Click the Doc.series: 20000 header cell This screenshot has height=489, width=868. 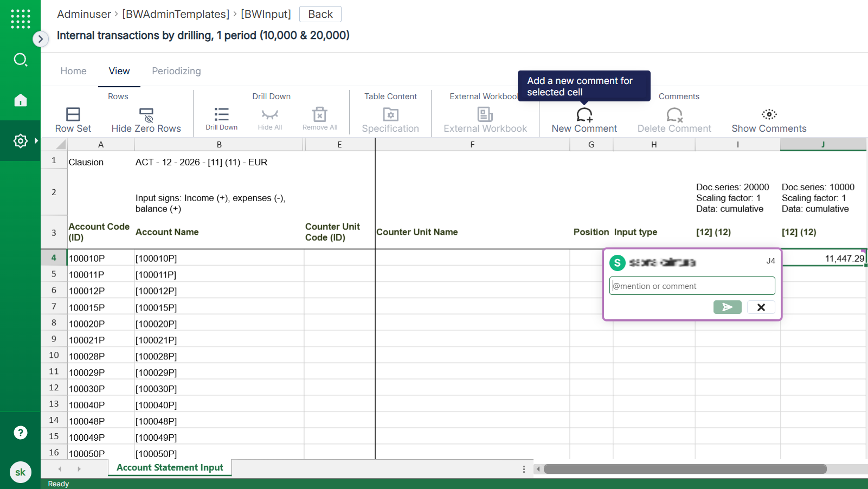click(738, 192)
